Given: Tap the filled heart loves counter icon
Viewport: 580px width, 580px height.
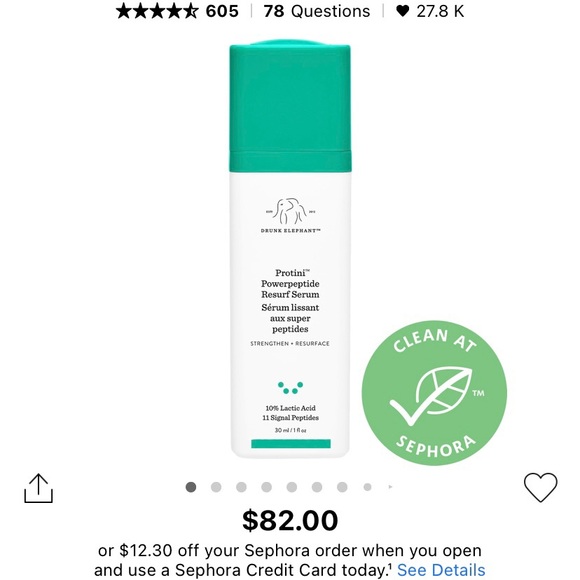Looking at the screenshot, I should coord(403,11).
